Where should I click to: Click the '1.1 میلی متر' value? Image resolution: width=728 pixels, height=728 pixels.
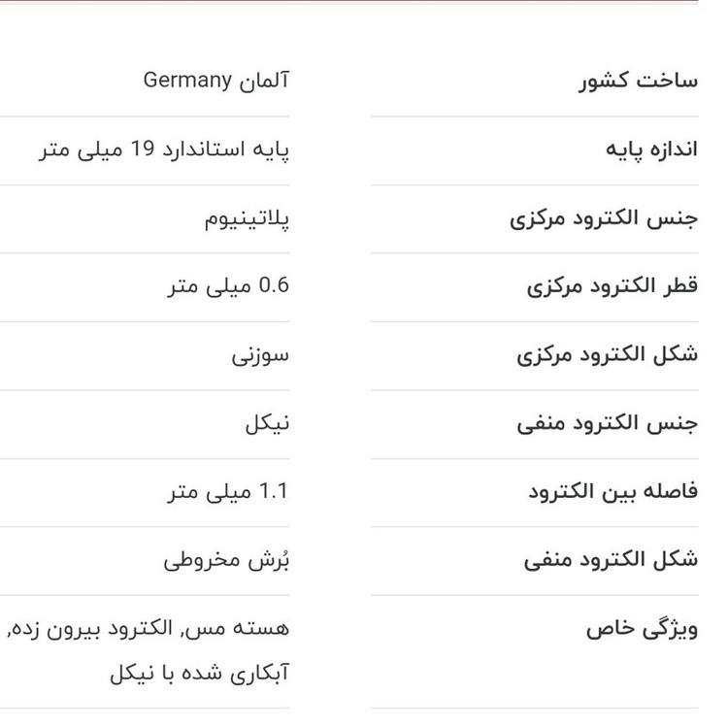227,492
